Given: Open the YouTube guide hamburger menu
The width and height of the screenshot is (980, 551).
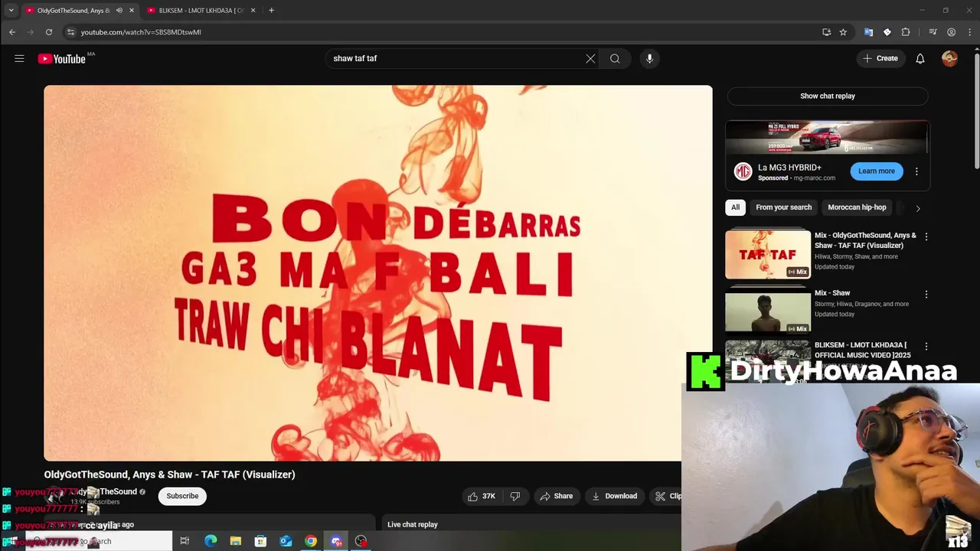Looking at the screenshot, I should 19,58.
